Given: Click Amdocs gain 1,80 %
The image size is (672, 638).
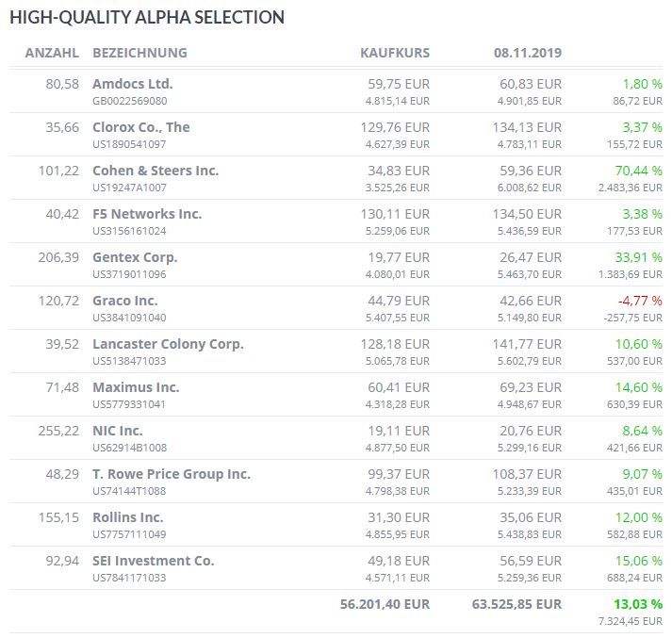Looking at the screenshot, I should (x=643, y=84).
